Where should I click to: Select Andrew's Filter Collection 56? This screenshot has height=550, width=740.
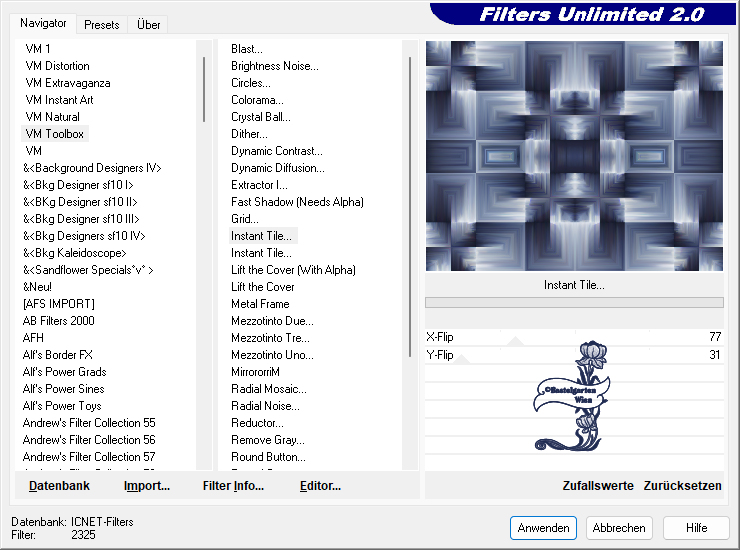pos(89,440)
